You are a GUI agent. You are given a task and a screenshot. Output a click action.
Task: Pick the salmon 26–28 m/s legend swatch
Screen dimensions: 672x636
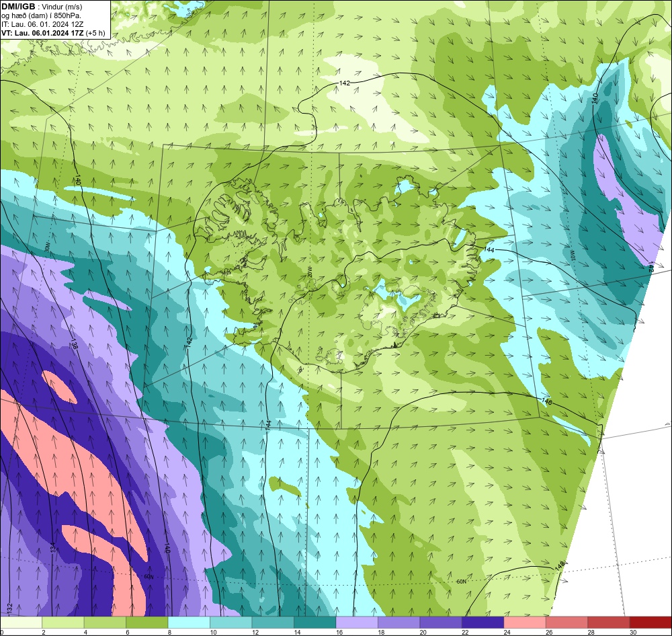click(567, 623)
